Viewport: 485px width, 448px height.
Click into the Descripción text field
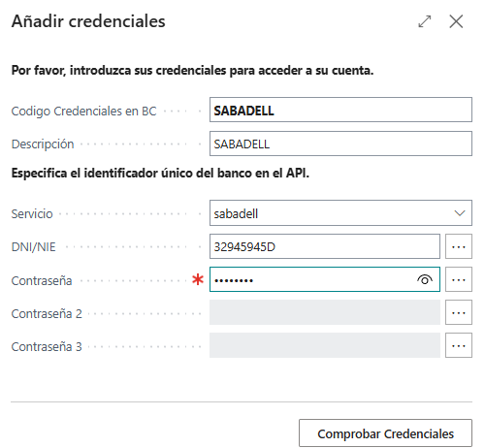click(340, 144)
